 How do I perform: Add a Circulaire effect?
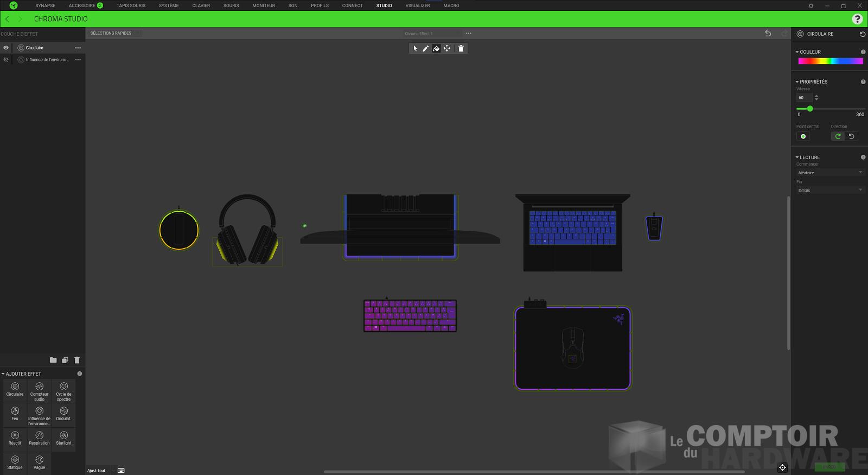pos(15,390)
